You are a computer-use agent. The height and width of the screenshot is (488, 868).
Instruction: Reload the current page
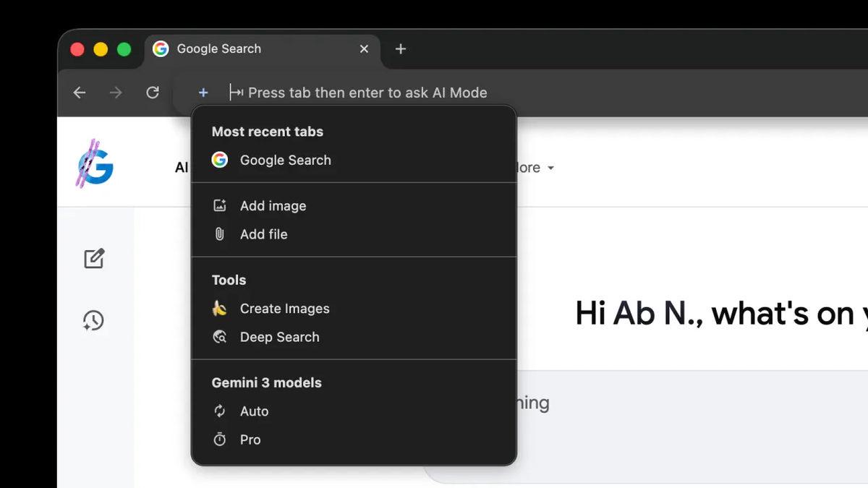pos(152,93)
